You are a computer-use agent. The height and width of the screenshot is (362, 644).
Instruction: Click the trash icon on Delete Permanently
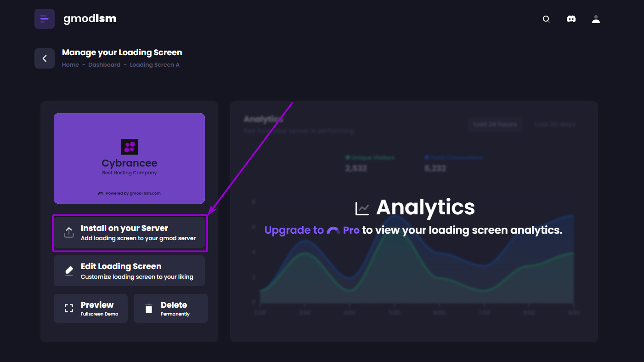(x=148, y=308)
